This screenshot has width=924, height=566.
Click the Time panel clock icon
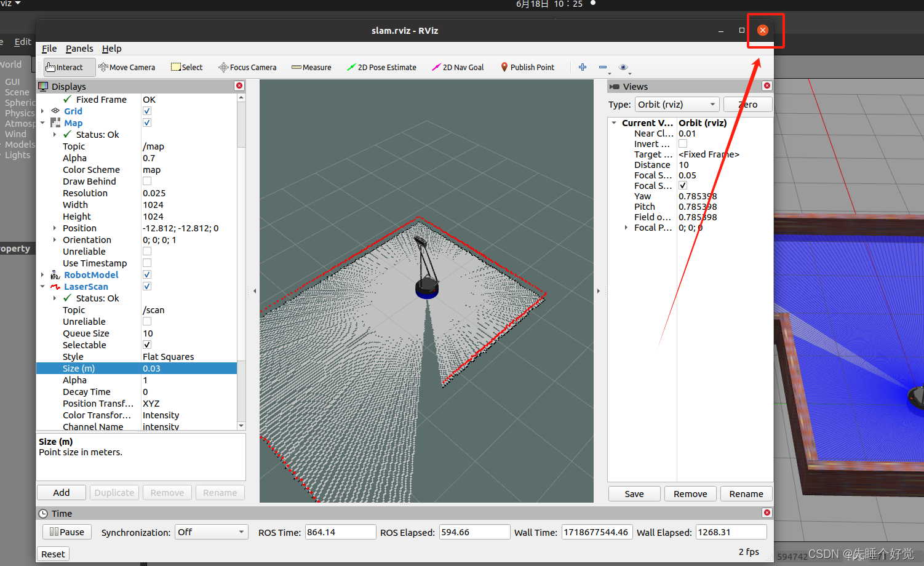click(43, 513)
